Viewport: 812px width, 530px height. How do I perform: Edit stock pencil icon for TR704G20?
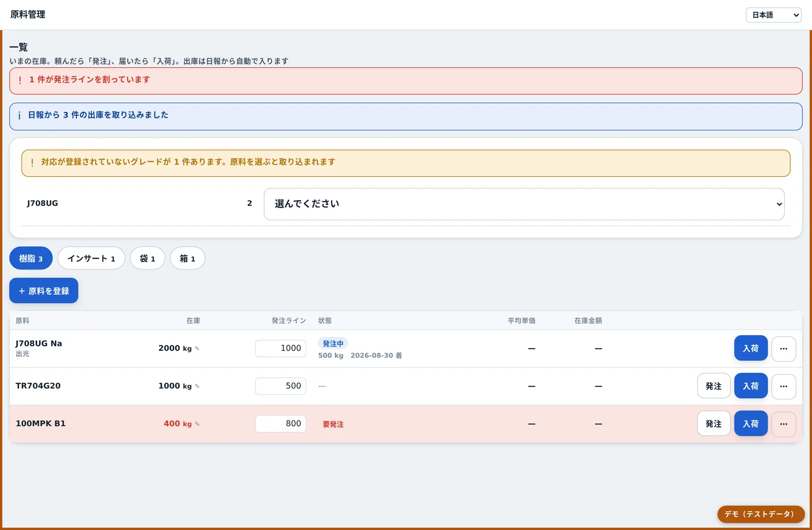[197, 386]
